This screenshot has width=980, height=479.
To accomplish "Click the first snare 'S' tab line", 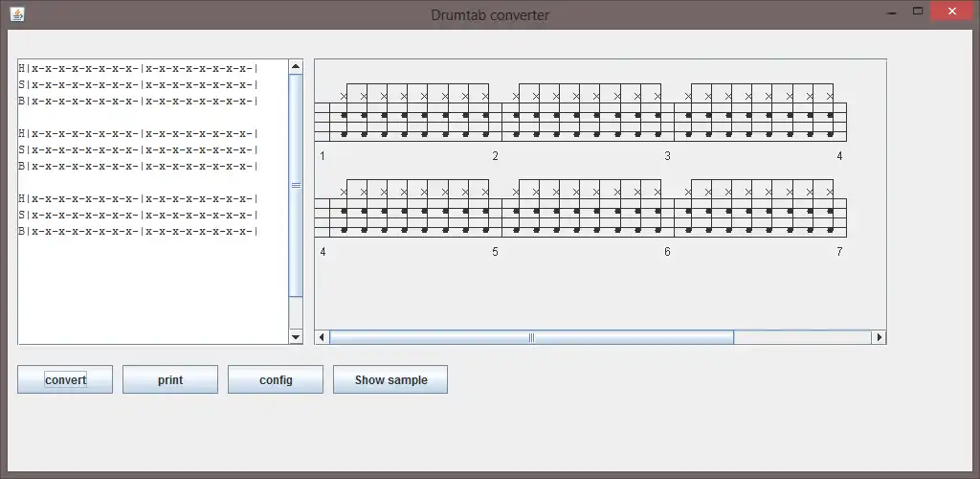I will point(138,84).
